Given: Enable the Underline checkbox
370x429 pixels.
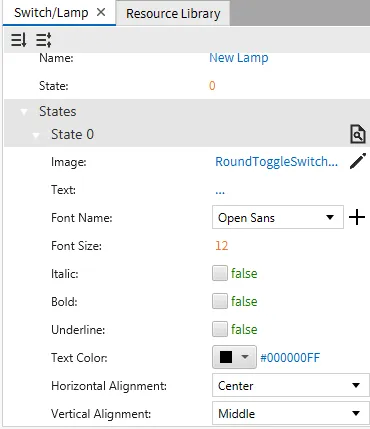Looking at the screenshot, I should (220, 330).
